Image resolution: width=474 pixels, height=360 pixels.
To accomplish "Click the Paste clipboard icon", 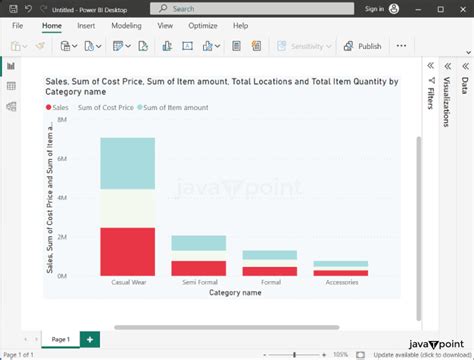I will (16, 46).
